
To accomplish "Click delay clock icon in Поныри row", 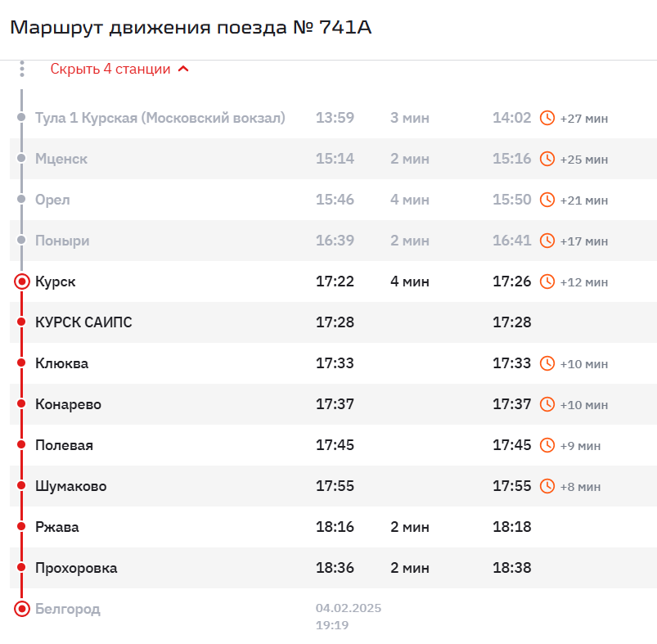I will [547, 241].
